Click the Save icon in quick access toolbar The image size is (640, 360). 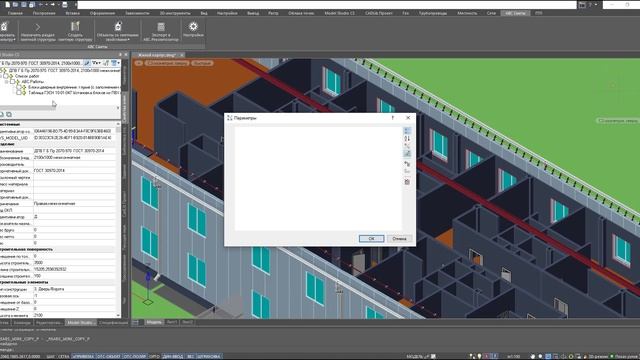23,4
